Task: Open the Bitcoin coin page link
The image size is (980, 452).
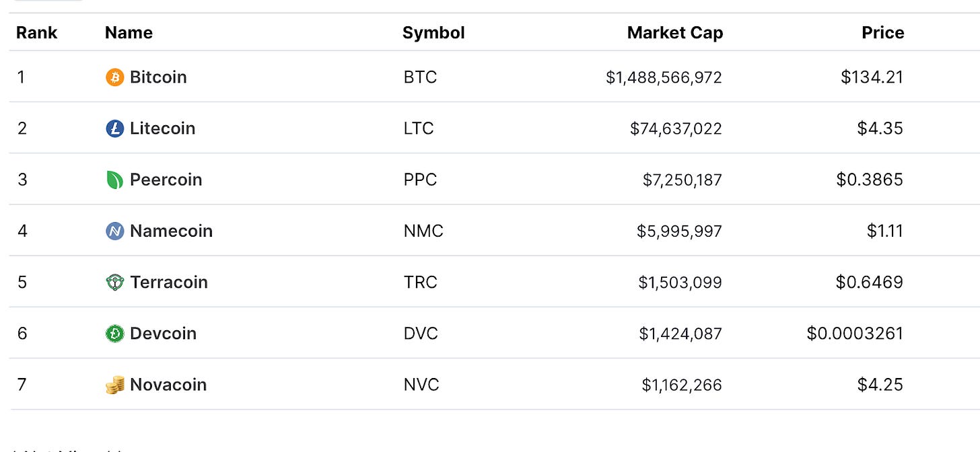Action: (x=158, y=77)
